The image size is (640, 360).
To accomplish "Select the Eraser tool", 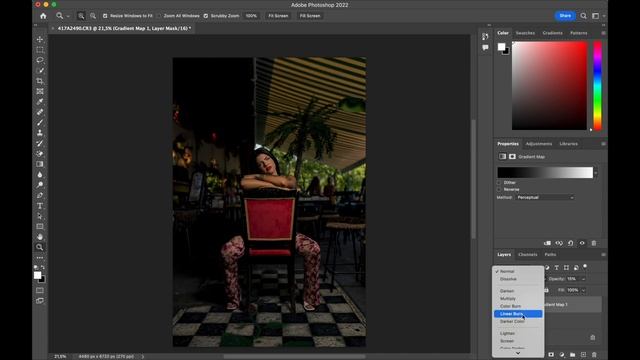I will coord(40,153).
